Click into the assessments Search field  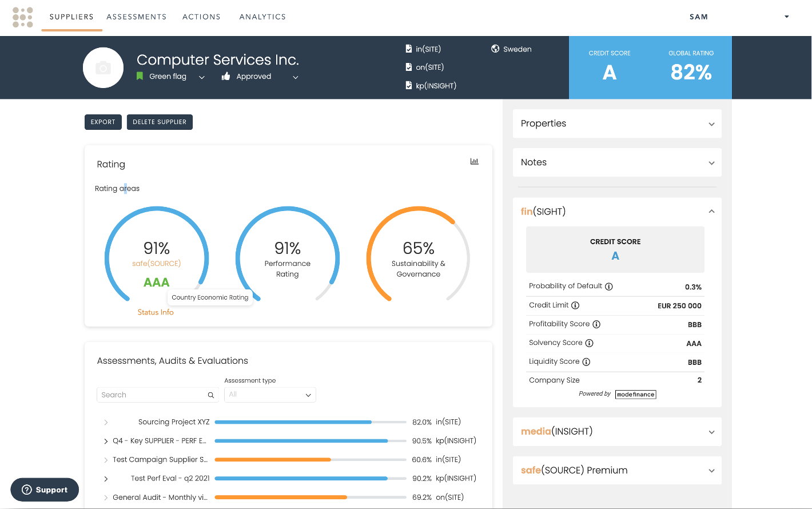click(158, 395)
